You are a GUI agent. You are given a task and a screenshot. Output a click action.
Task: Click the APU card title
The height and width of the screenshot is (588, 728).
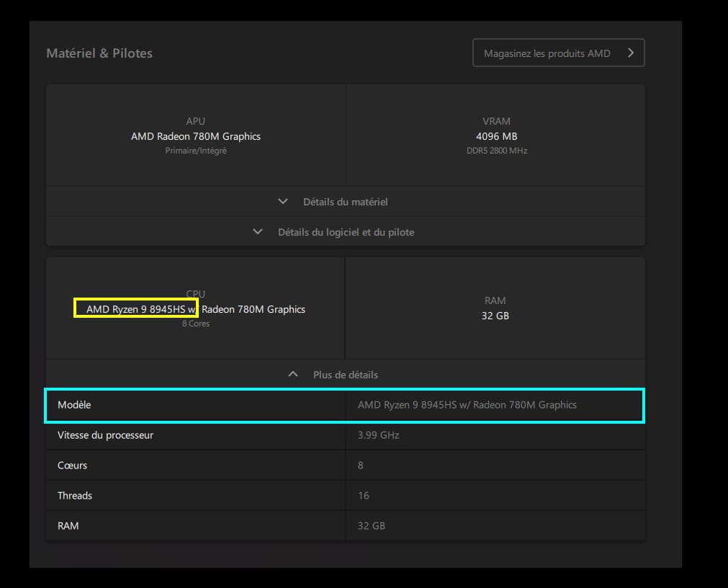[x=195, y=121]
